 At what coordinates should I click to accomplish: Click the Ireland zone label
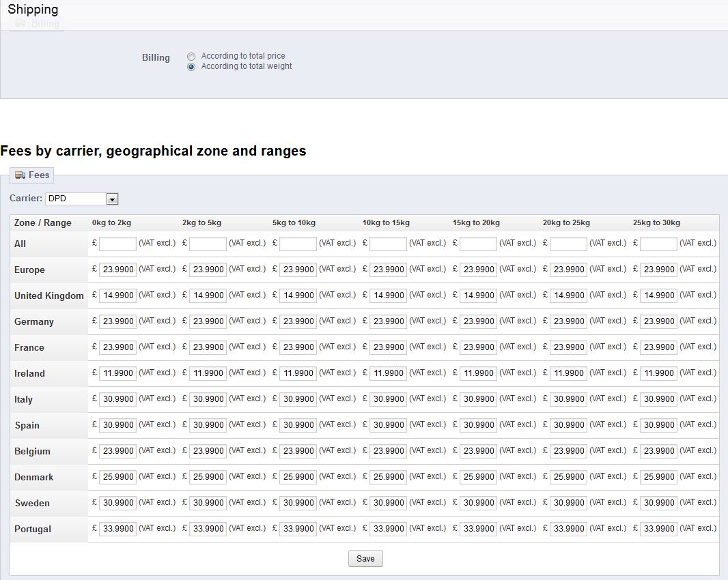point(29,373)
